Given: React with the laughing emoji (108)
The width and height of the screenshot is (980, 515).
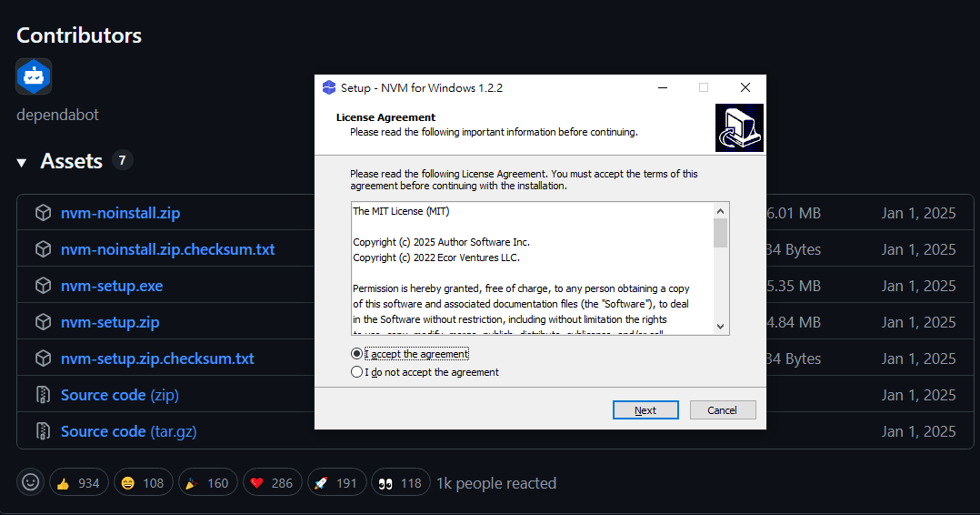Looking at the screenshot, I should [x=143, y=482].
